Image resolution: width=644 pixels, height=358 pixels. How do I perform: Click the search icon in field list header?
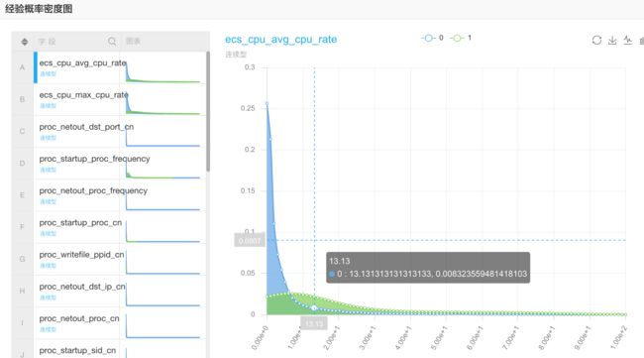point(112,41)
